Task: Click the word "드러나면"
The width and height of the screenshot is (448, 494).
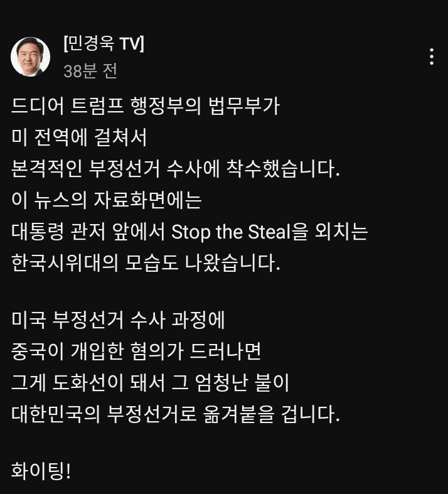Action: [225, 352]
